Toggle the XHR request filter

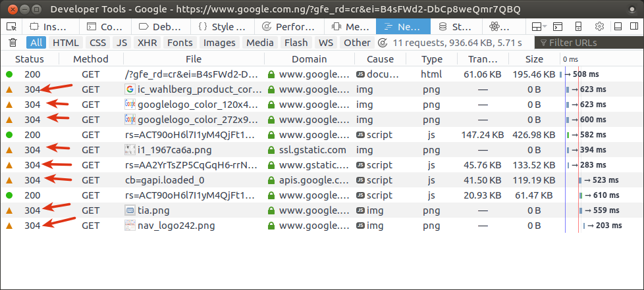click(x=146, y=43)
